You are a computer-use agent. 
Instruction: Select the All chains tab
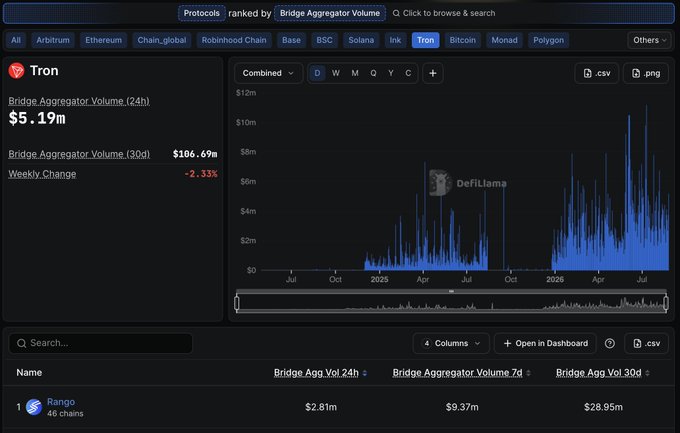click(x=16, y=40)
